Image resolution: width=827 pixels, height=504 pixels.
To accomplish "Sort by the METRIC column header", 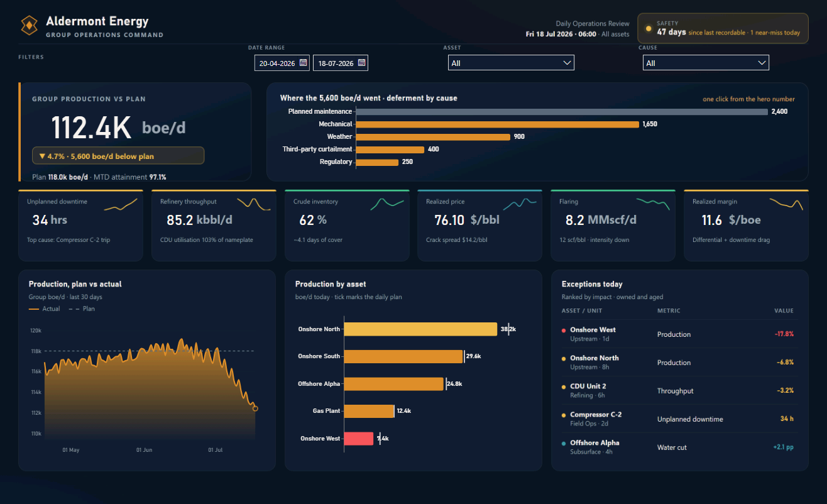I will coord(669,310).
